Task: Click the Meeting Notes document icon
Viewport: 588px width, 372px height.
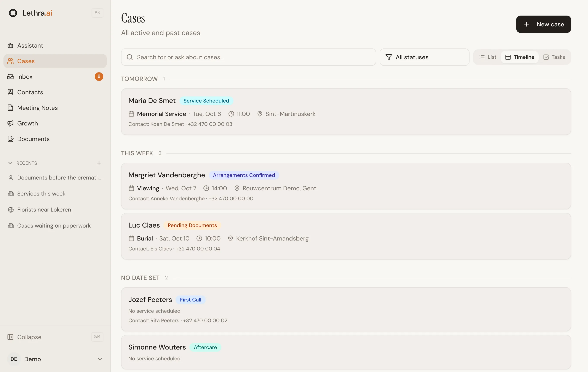Action: click(x=10, y=108)
